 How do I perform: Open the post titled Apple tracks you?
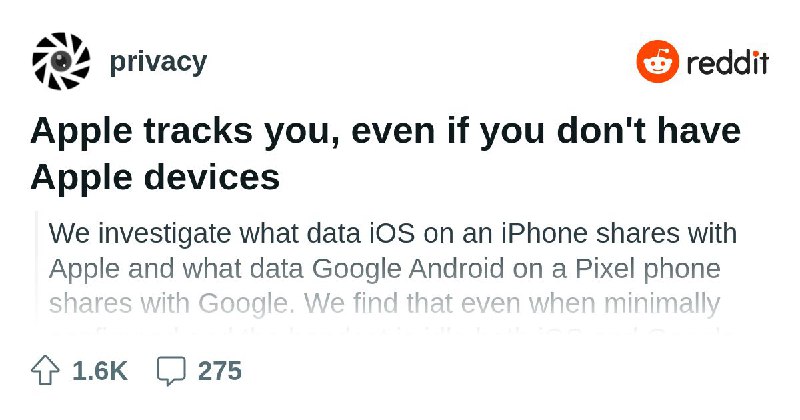385,133
